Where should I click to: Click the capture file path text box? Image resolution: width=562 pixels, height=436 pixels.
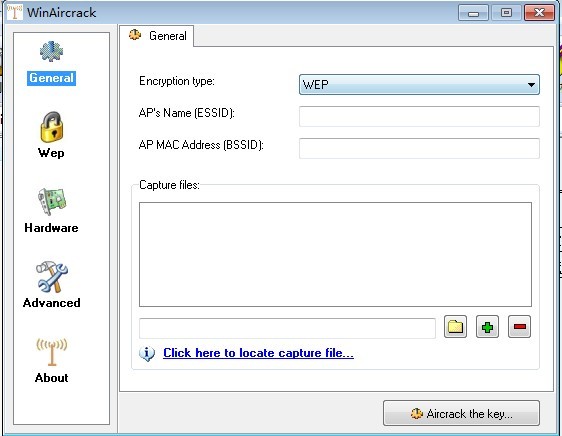pyautogui.click(x=287, y=328)
